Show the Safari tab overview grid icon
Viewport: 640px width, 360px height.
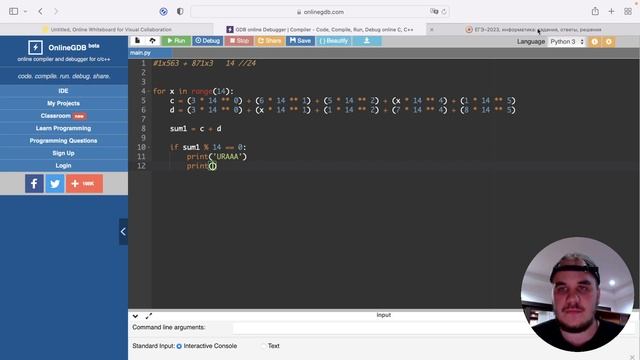tap(628, 11)
